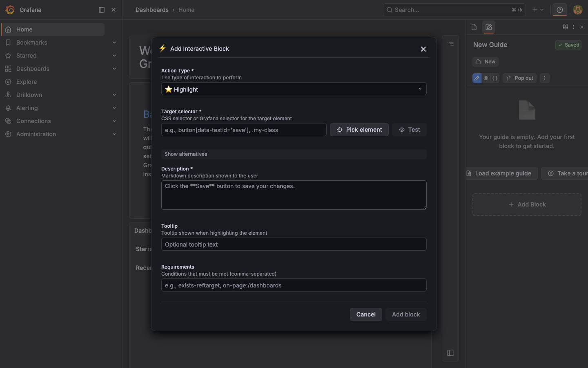Switch to JSON view with braces icon
Viewport: 588px width, 368px height.
click(495, 78)
